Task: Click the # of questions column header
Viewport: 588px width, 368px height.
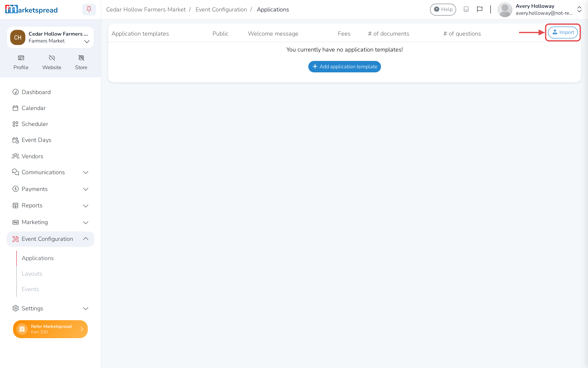Action: coord(462,34)
